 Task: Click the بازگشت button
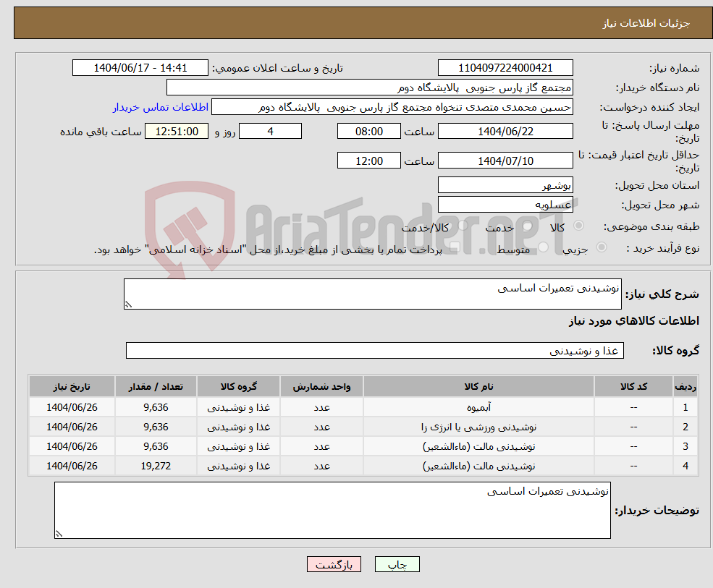pos(334,564)
